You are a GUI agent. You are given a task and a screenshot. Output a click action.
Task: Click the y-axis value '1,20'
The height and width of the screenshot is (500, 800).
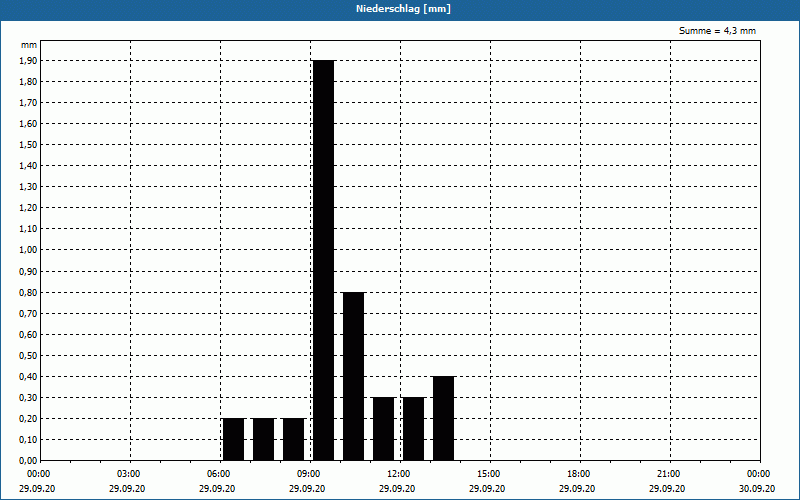[x=28, y=208]
